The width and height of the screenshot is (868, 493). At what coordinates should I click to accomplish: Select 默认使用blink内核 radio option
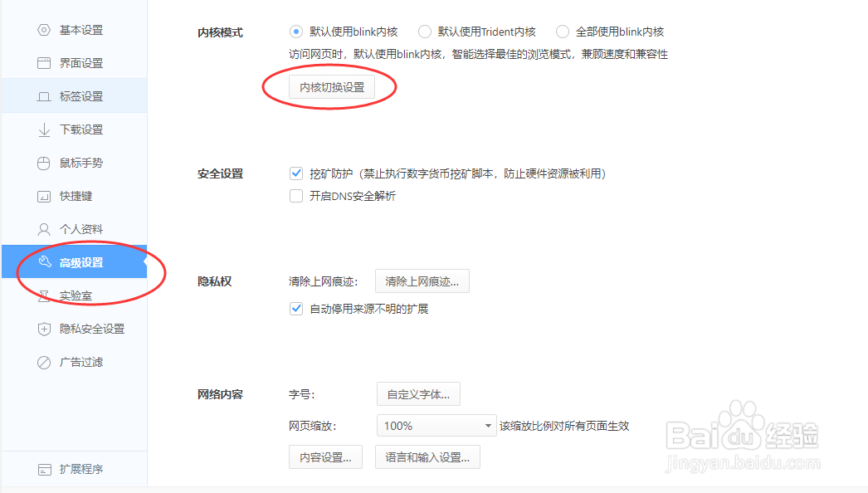pos(296,32)
